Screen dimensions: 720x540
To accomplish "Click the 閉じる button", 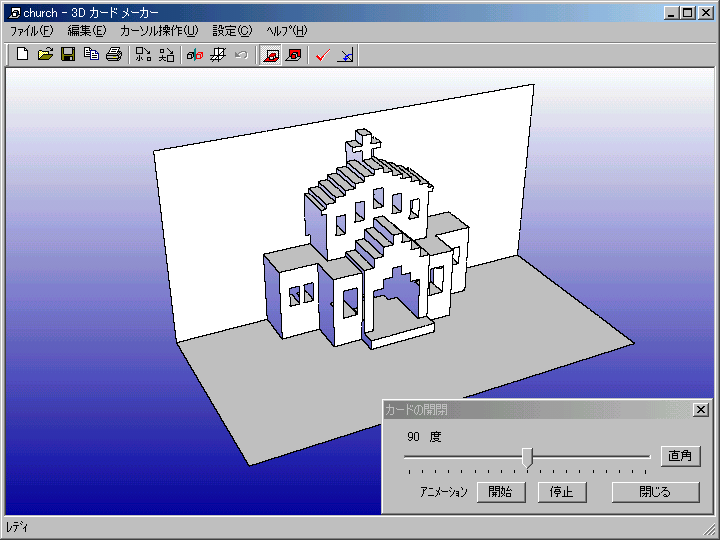I will pyautogui.click(x=656, y=492).
